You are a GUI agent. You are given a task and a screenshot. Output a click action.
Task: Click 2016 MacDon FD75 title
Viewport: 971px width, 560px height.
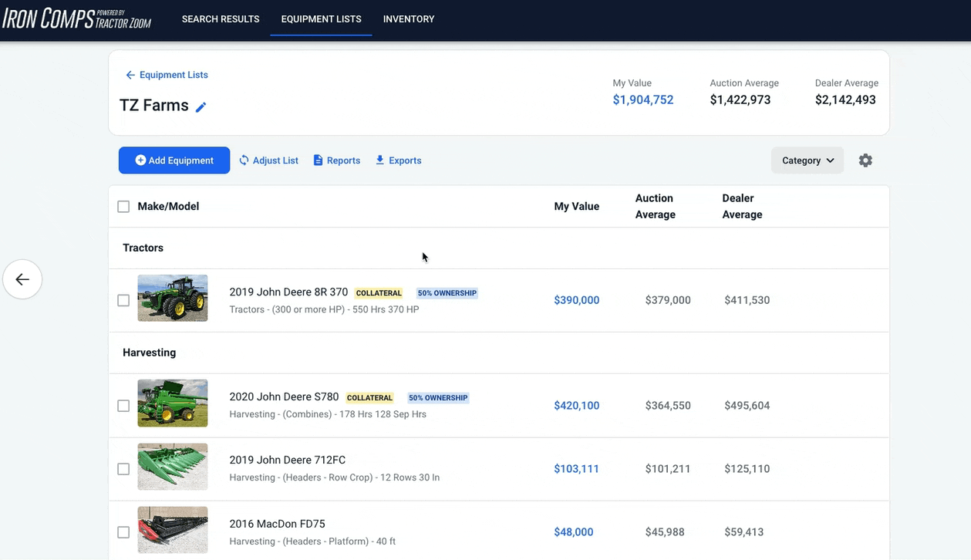point(277,524)
